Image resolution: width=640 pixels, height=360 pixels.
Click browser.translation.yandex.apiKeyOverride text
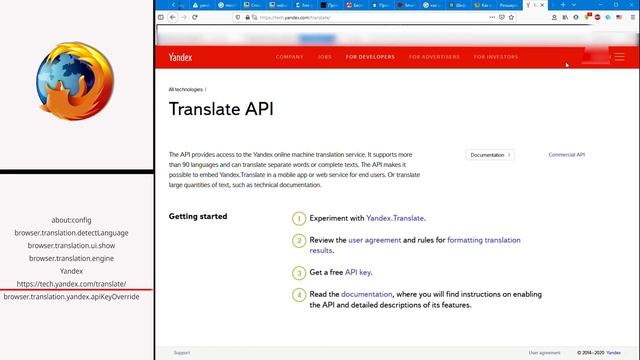click(71, 297)
